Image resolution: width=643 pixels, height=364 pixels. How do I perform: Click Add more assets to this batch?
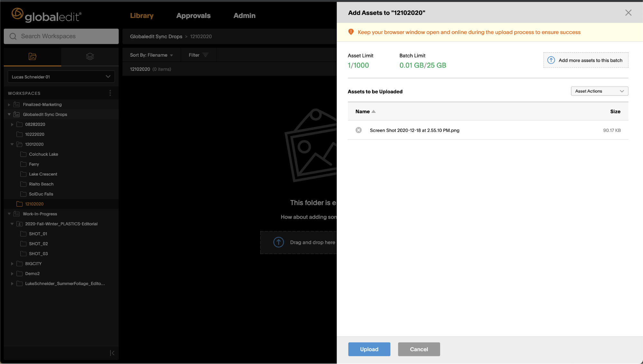[586, 60]
